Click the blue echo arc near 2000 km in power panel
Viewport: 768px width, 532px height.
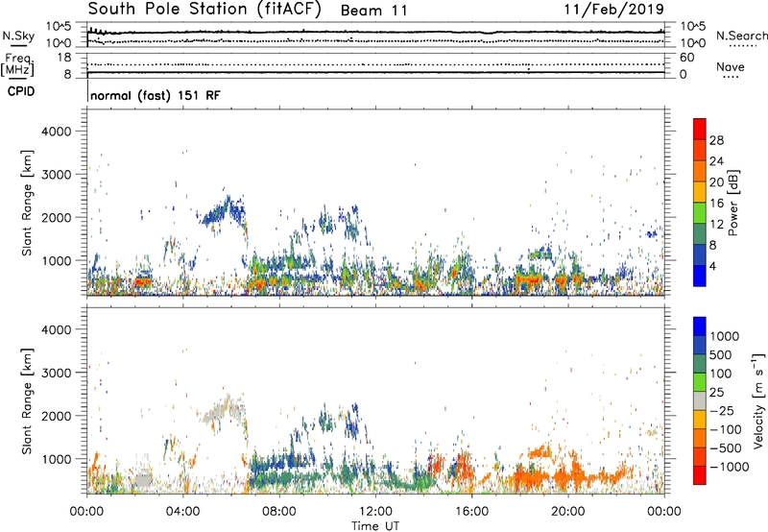(223, 210)
